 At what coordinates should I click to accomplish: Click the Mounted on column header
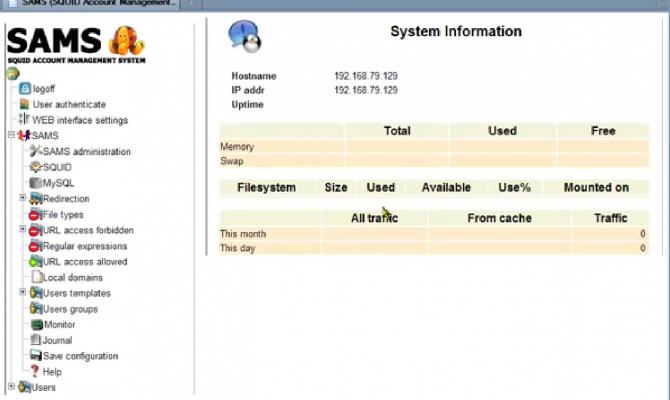click(596, 188)
